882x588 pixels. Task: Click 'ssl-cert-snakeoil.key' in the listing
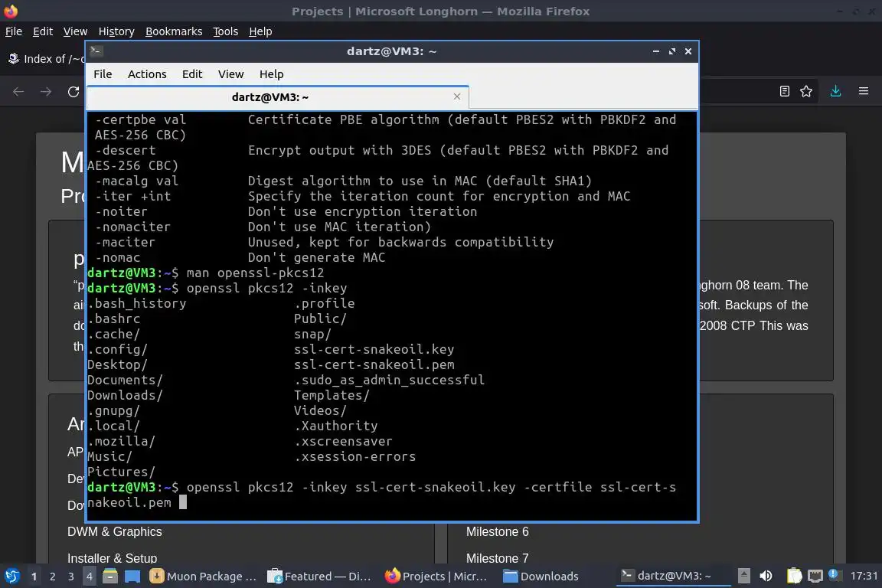(x=374, y=349)
